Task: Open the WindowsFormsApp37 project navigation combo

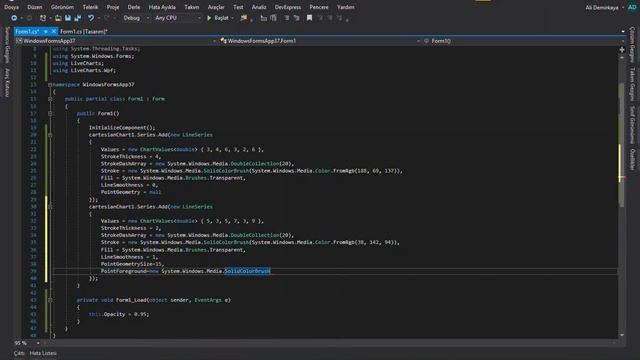Action: tap(116, 41)
